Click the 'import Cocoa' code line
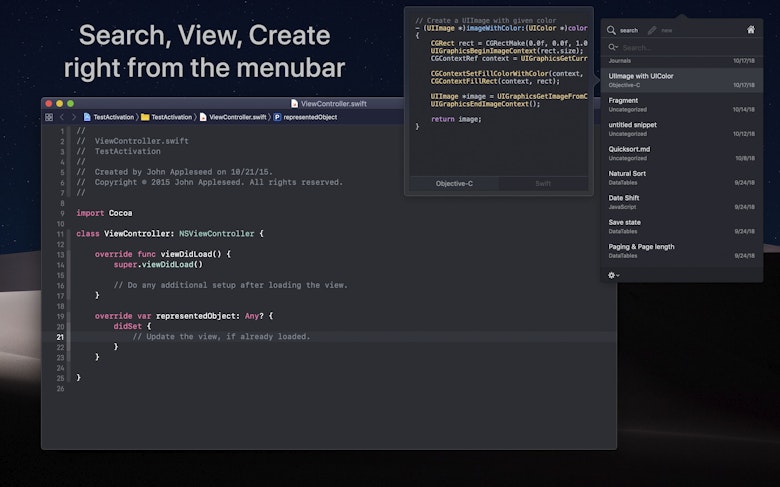 [x=104, y=213]
